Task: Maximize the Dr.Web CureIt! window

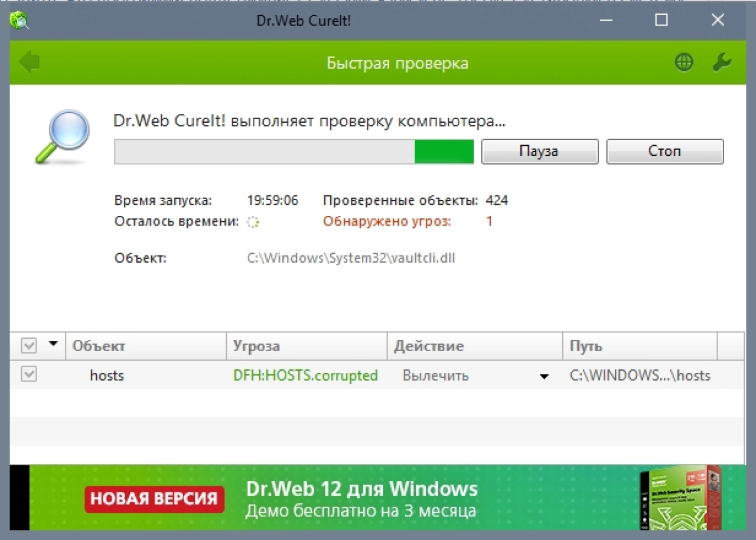Action: 661,20
